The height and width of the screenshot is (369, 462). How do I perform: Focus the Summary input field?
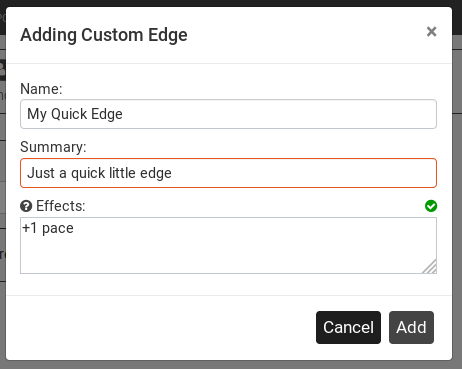coord(228,173)
